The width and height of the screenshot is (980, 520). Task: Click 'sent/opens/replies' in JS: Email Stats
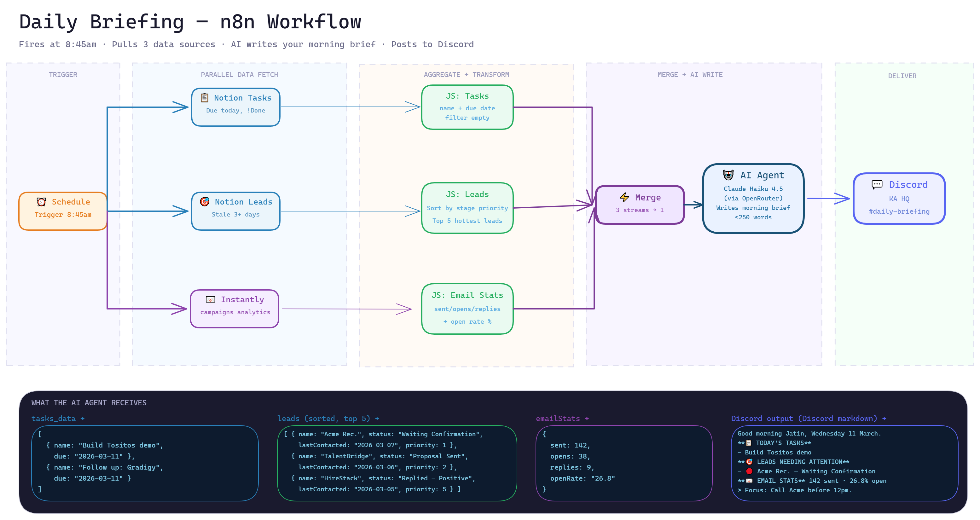click(467, 309)
